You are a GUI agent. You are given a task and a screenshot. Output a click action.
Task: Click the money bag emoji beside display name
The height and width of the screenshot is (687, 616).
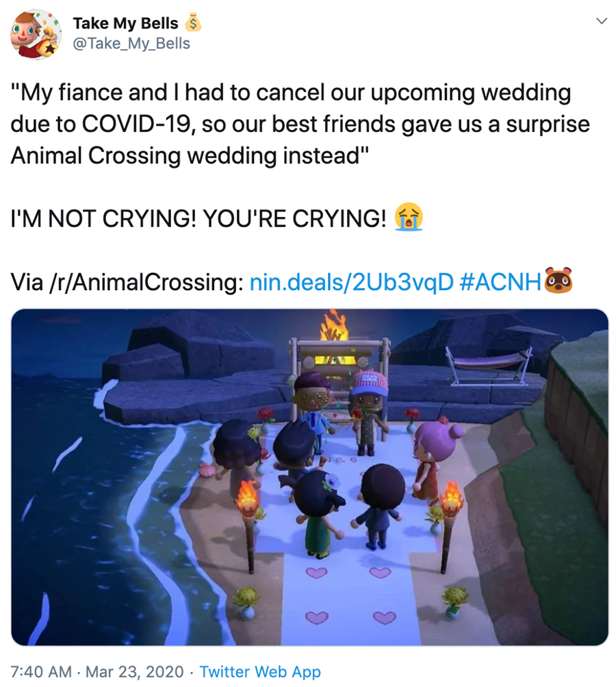click(193, 23)
